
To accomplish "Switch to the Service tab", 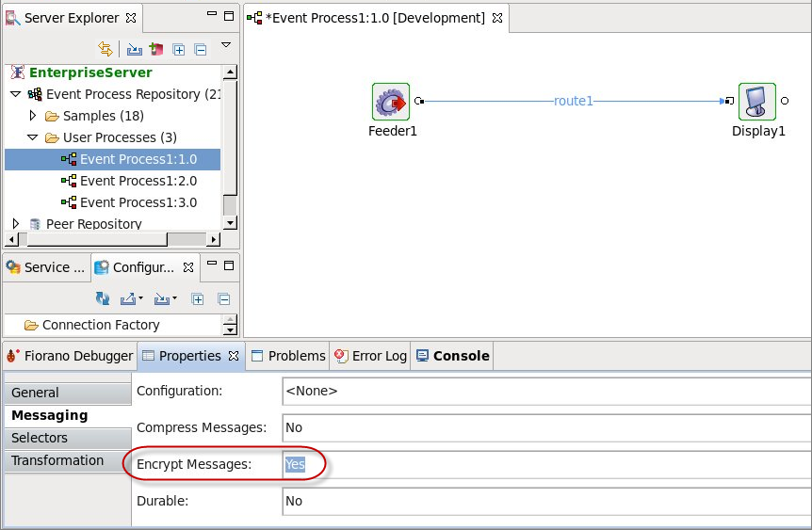I will point(46,267).
